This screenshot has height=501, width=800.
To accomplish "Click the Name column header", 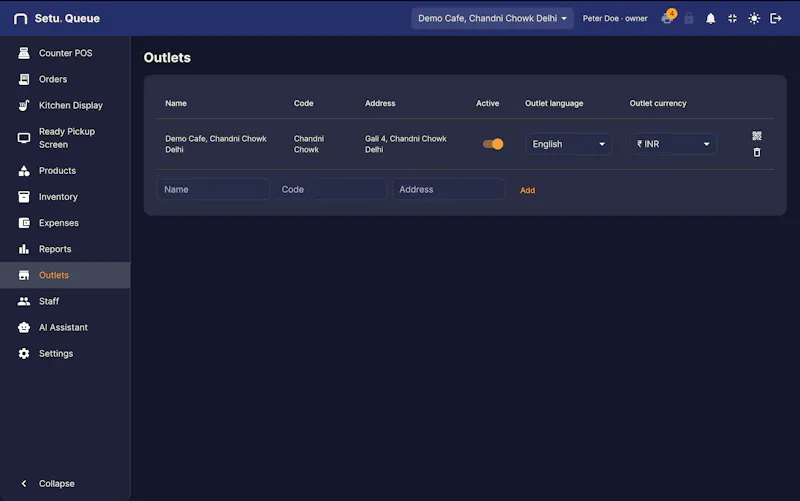I will coord(176,103).
